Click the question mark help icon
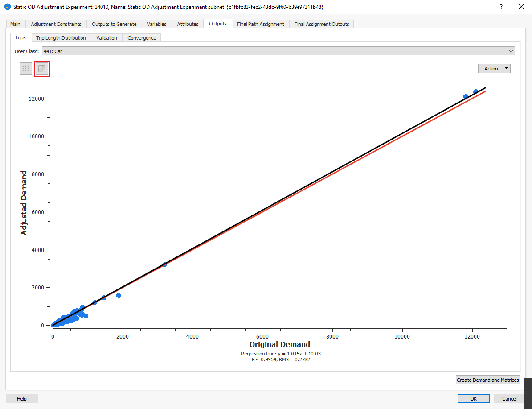 [x=502, y=7]
